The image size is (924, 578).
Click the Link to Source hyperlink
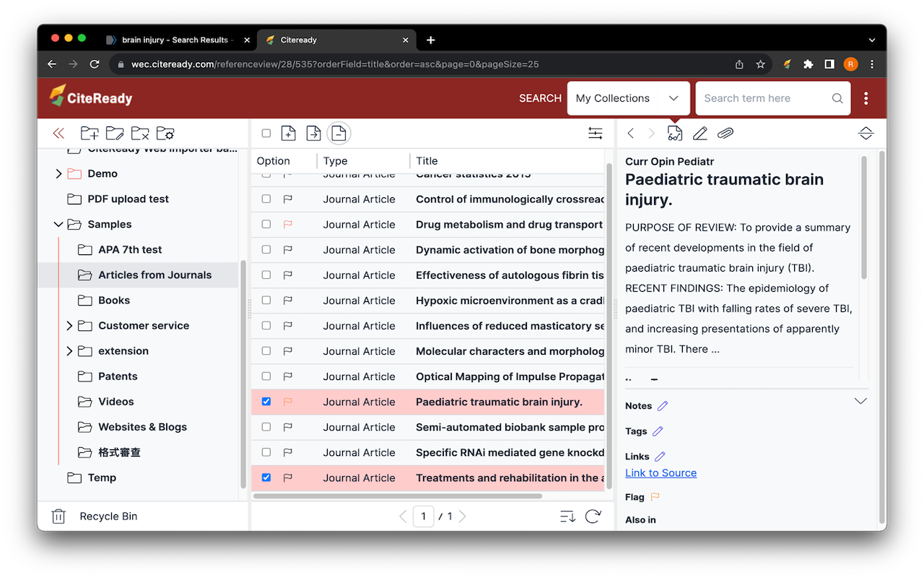coord(661,473)
